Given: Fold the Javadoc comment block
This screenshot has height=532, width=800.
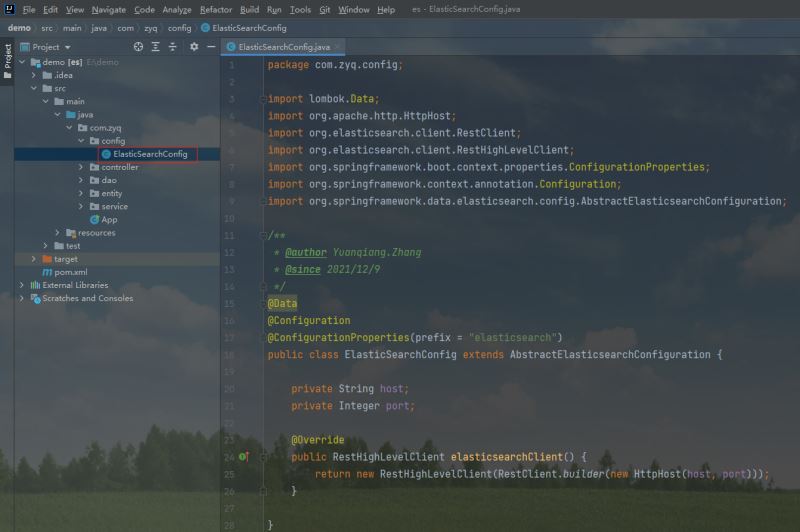Looking at the screenshot, I should (264, 235).
